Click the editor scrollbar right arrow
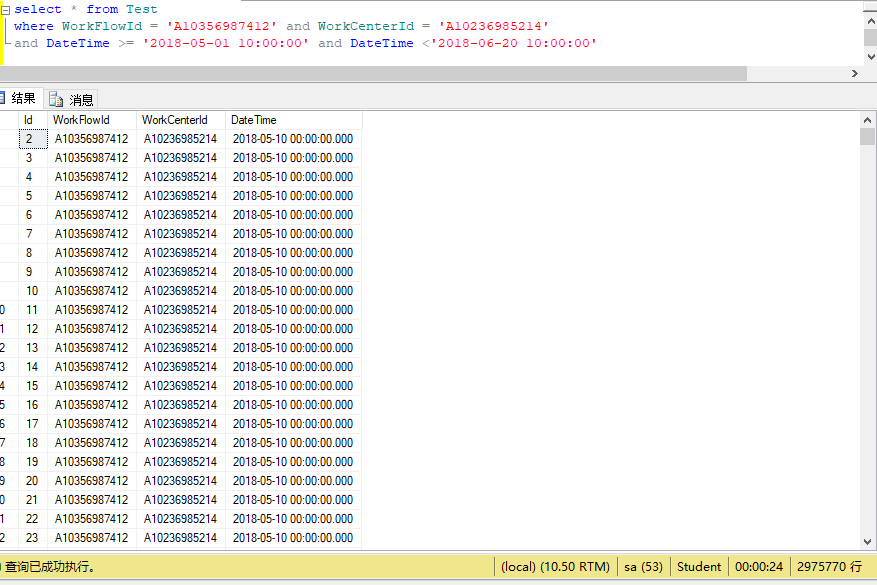Screen dimensions: 877x585 pyautogui.click(x=855, y=74)
